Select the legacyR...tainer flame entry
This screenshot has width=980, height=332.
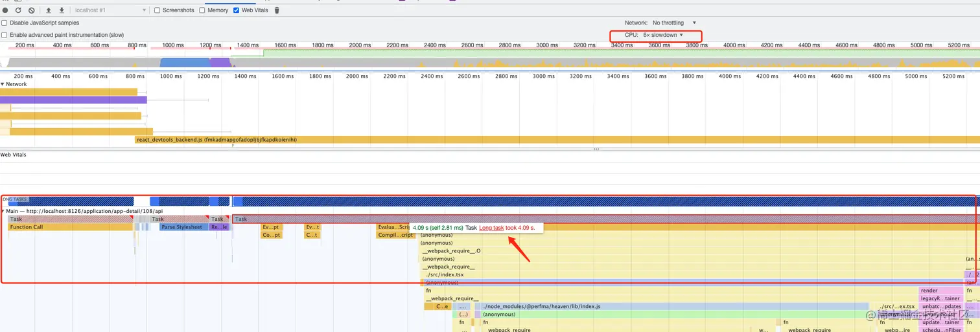tap(941, 298)
